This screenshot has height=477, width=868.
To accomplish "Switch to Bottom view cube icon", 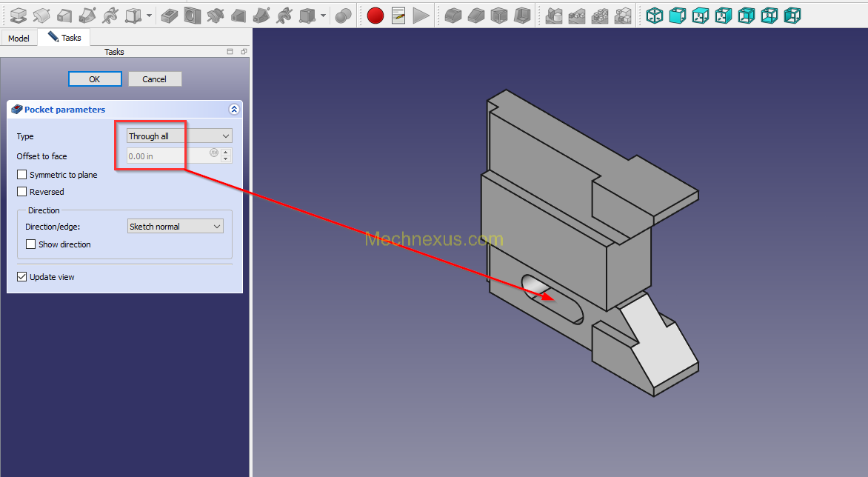I will tap(769, 16).
